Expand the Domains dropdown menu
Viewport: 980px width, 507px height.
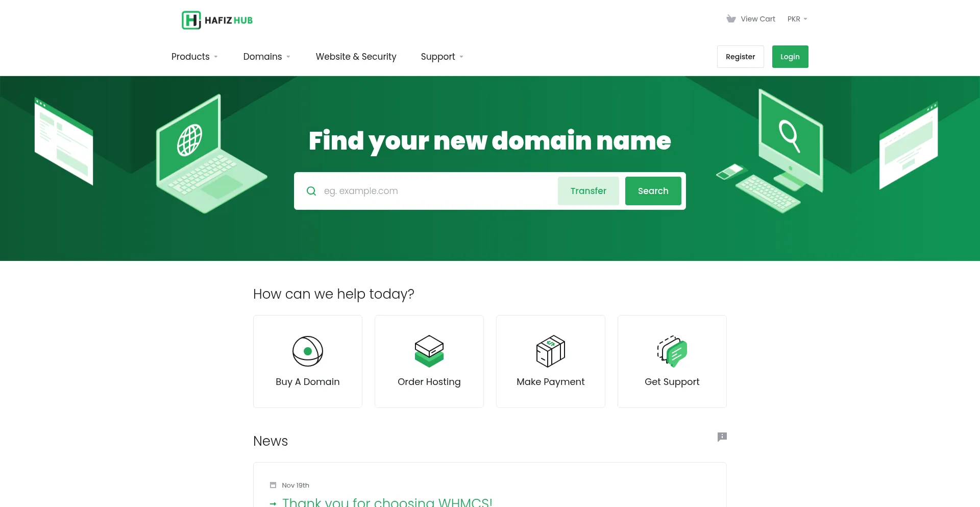tap(266, 57)
